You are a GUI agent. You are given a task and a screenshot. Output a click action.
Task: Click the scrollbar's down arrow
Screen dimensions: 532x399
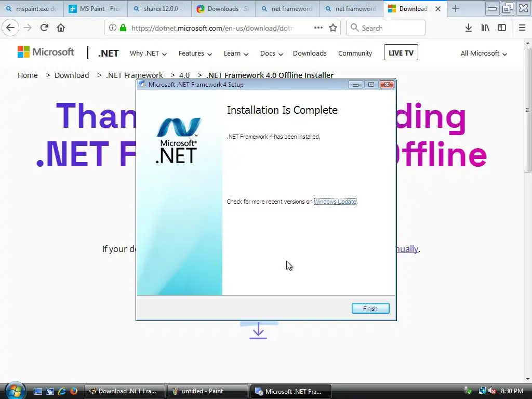click(x=528, y=379)
